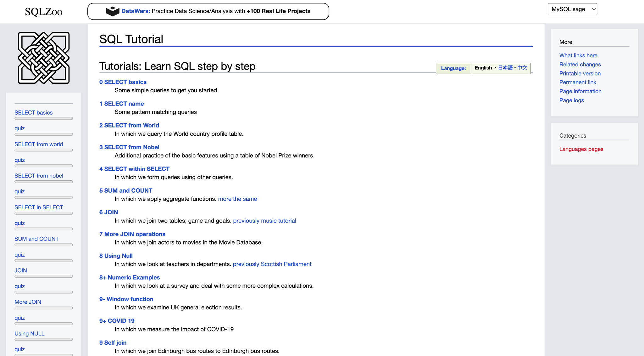Follow 'previously Scottish Parliament' link
This screenshot has height=356, width=644.
272,264
